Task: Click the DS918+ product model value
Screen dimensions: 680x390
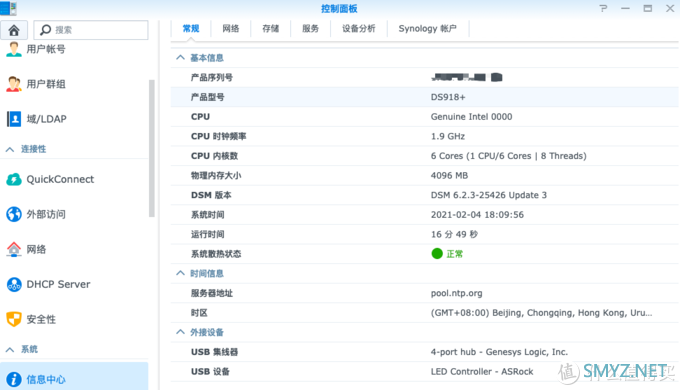Action: tap(448, 97)
